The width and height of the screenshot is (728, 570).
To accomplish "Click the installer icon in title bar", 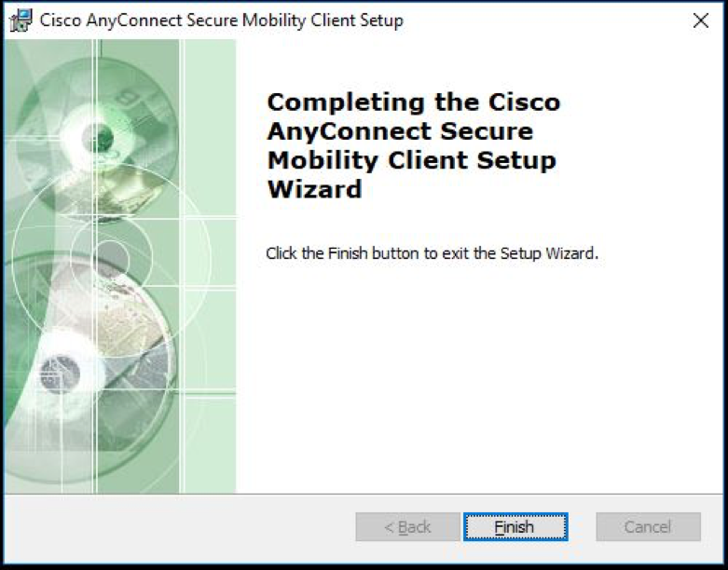I will click(x=19, y=20).
